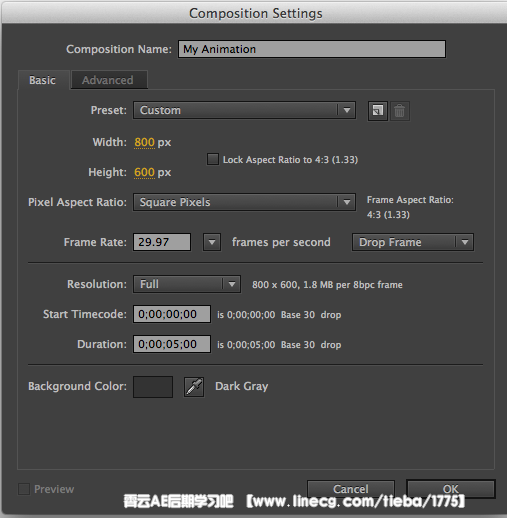This screenshot has width=507, height=518.
Task: Open the frame rate presets arrow
Action: (x=212, y=242)
